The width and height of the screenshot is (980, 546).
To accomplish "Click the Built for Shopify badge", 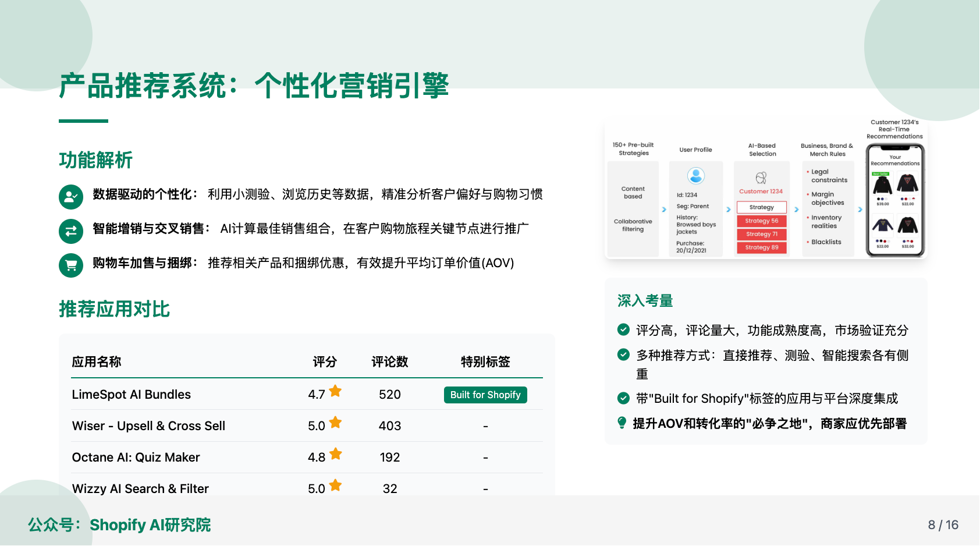I will 485,395.
